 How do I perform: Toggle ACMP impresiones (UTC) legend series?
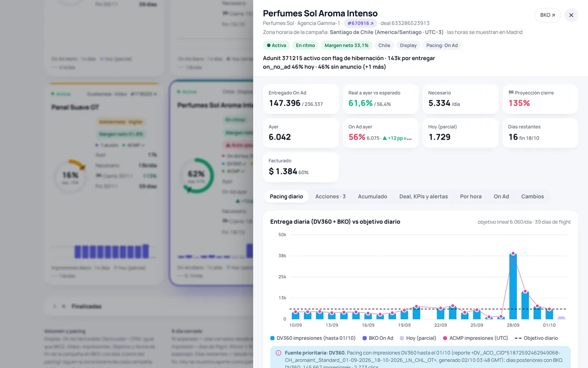(x=475, y=338)
